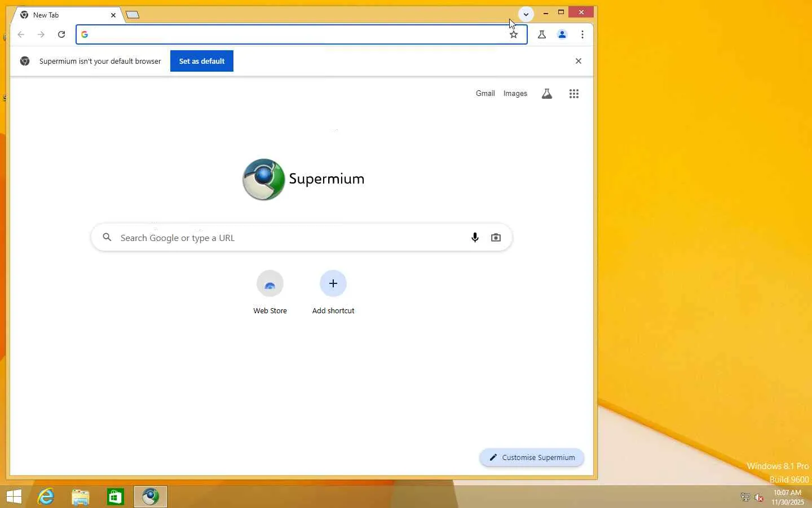Focus the Search Google or type a URL box
This screenshot has width=812, height=508.
pyautogui.click(x=302, y=238)
